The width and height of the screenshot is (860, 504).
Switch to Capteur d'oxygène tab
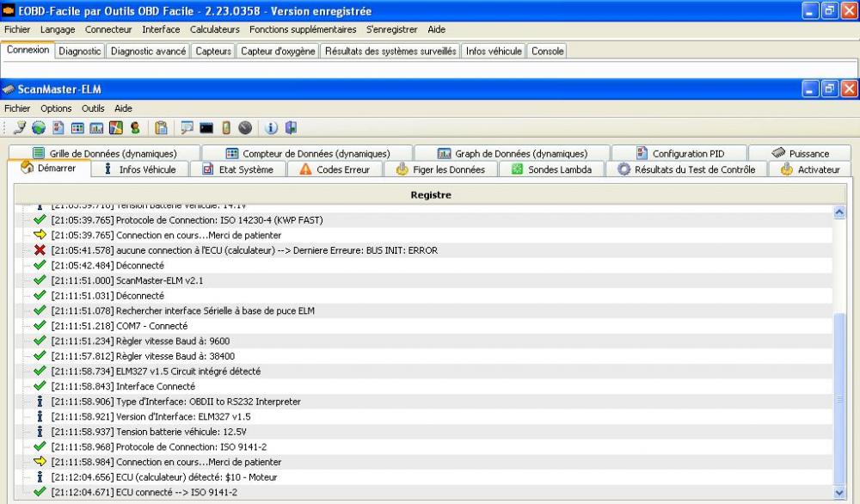[x=278, y=51]
